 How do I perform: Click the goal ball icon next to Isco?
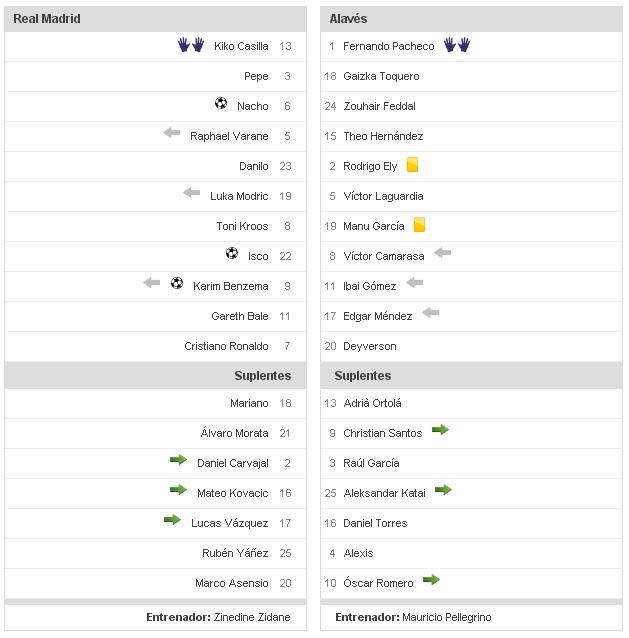(x=232, y=253)
